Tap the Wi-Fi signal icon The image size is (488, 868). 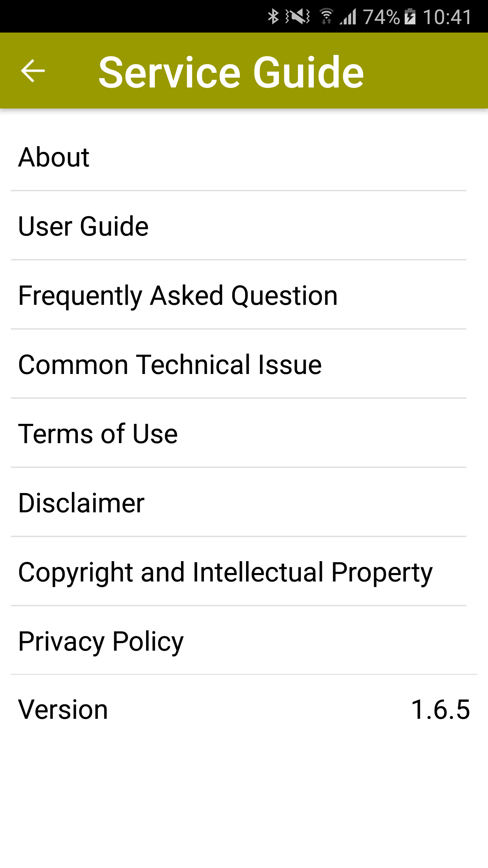(x=326, y=17)
